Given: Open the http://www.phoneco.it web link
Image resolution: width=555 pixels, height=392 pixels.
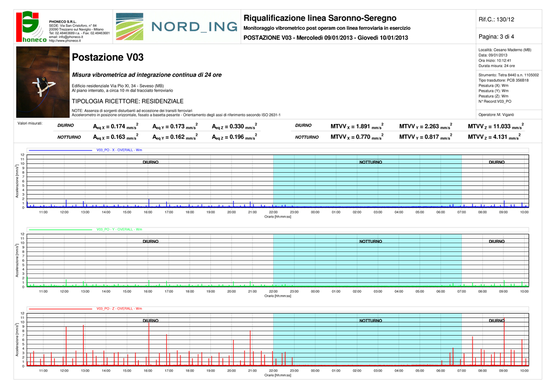Looking at the screenshot, I should coord(65,41).
